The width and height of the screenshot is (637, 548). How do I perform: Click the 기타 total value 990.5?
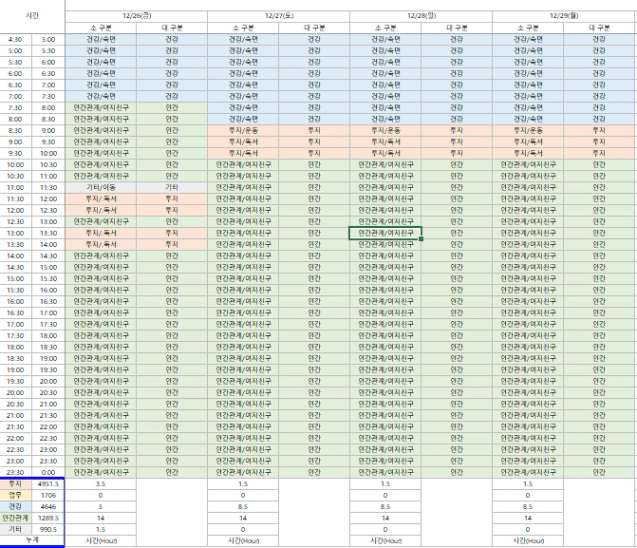49,529
